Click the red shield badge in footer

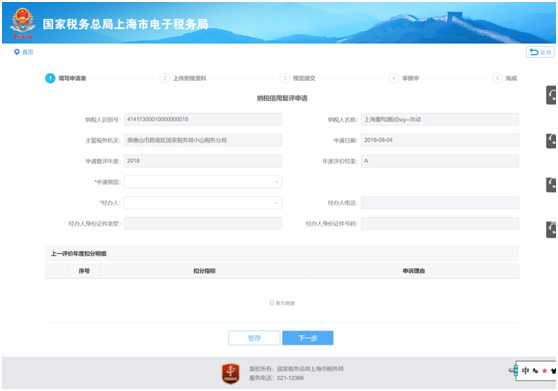pos(231,374)
